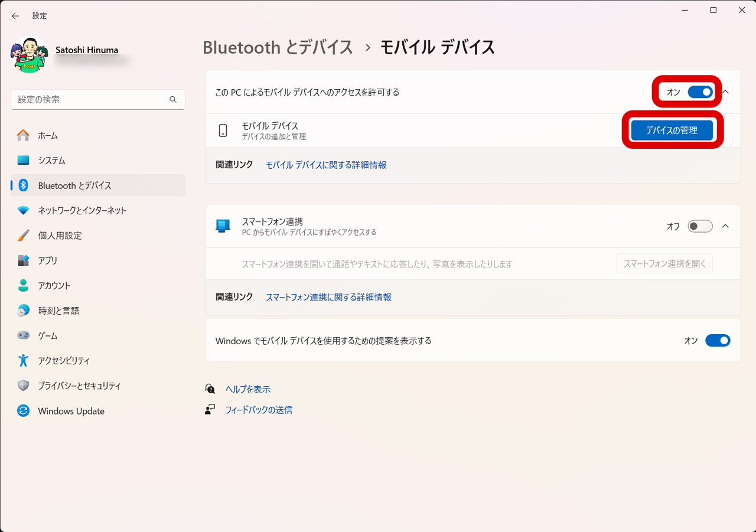Click the フィードバックの送信 link
Screen dimensions: 756x532
point(258,409)
